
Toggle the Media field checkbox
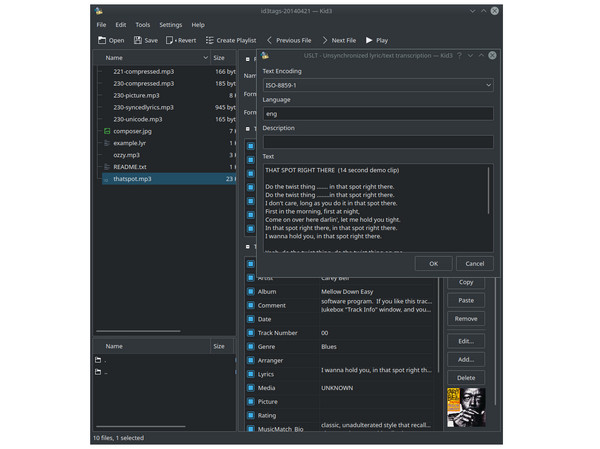click(x=251, y=388)
